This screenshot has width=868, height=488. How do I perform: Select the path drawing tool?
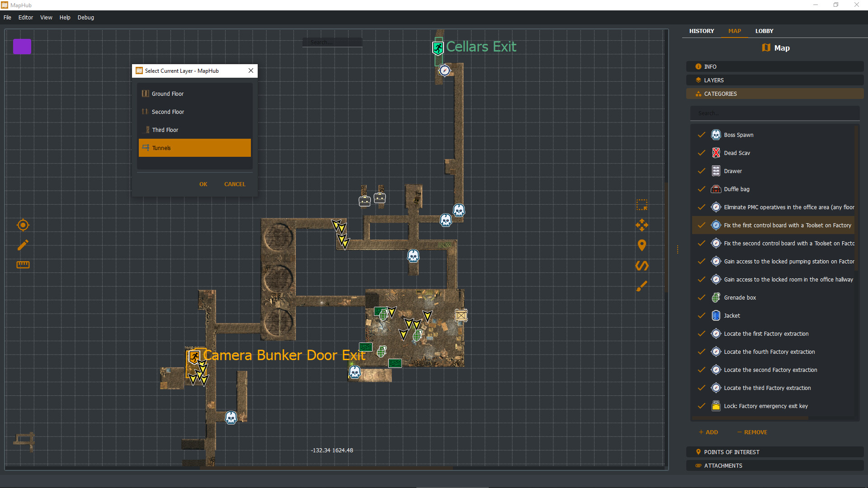click(x=642, y=266)
